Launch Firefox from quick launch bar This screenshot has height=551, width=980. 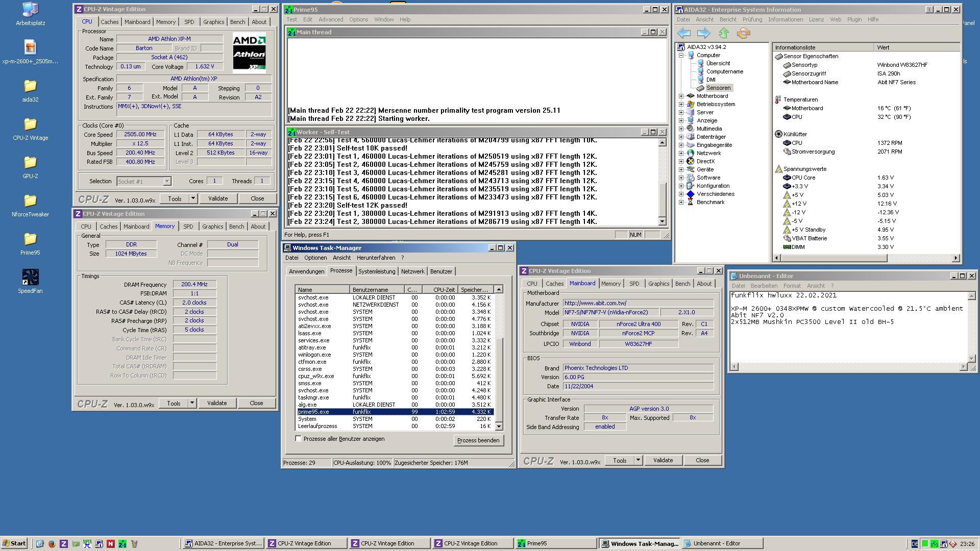[52, 543]
